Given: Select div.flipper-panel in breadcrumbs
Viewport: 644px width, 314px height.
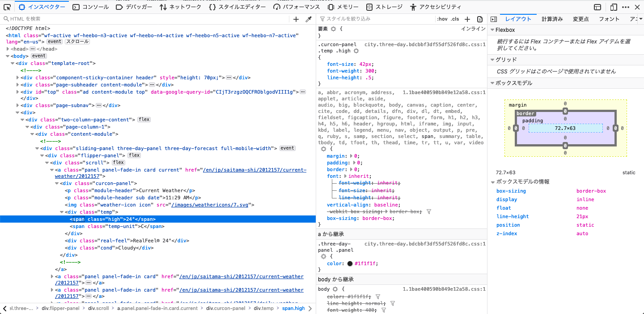Looking at the screenshot, I should click(60, 308).
